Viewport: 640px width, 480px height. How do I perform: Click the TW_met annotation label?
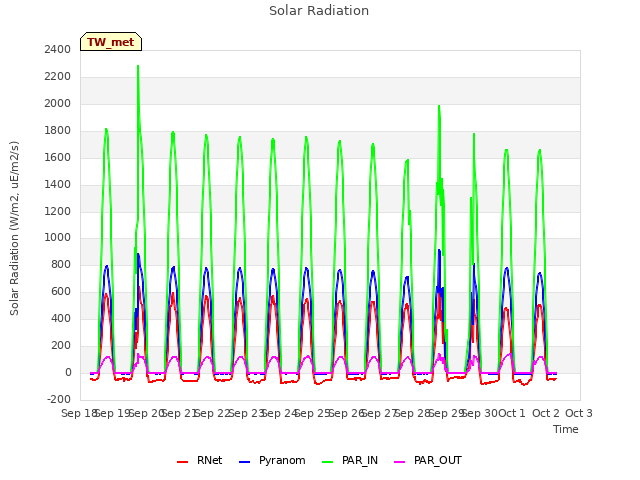tap(111, 42)
